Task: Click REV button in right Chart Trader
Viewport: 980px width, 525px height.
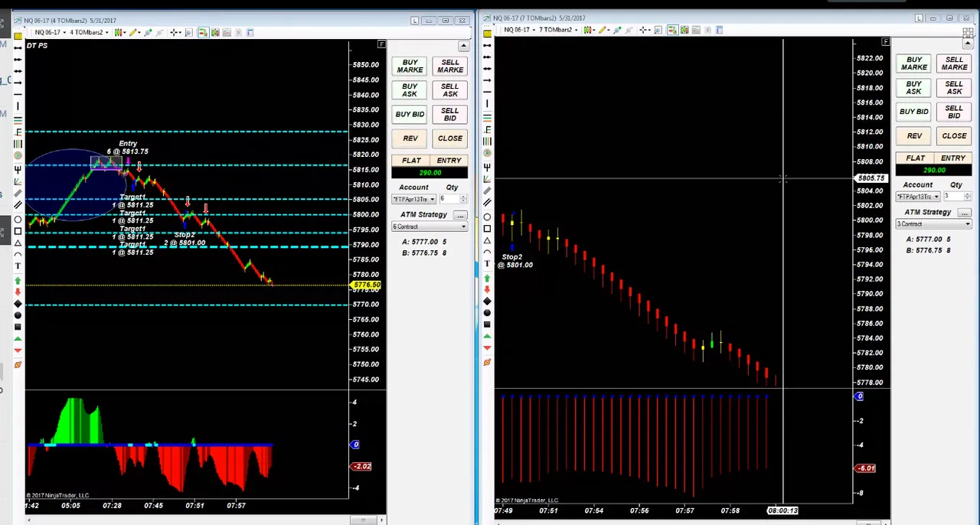Action: pyautogui.click(x=914, y=136)
